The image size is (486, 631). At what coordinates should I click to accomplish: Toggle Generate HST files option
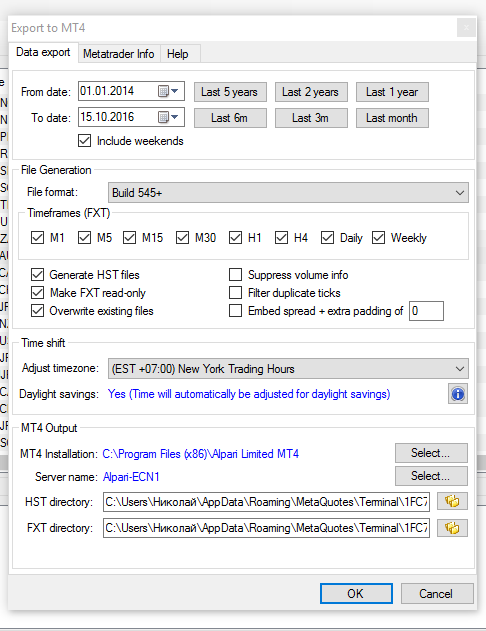tap(37, 274)
